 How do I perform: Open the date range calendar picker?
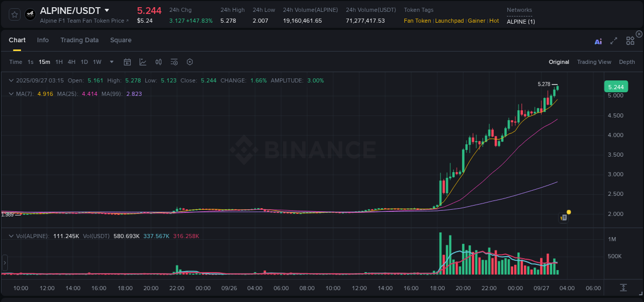click(127, 62)
